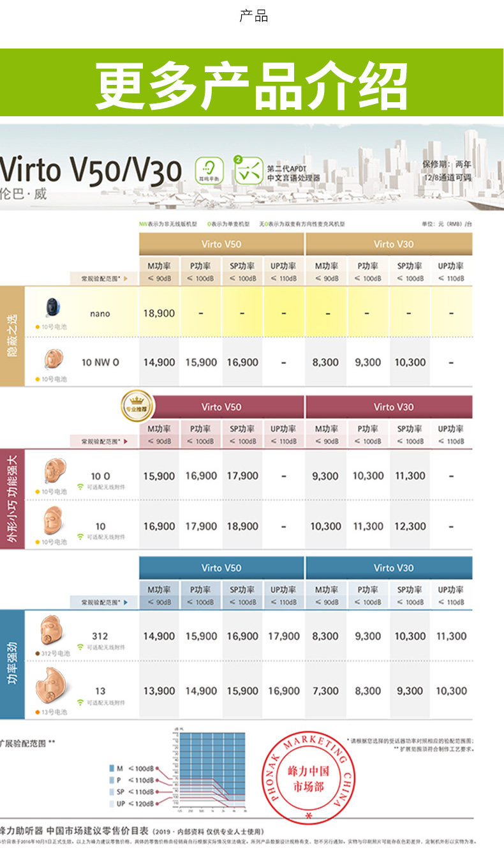Viewport: 504px width, 855px height.
Task: Click the 10 O V30 M-power price 9,300
Action: 325,476
